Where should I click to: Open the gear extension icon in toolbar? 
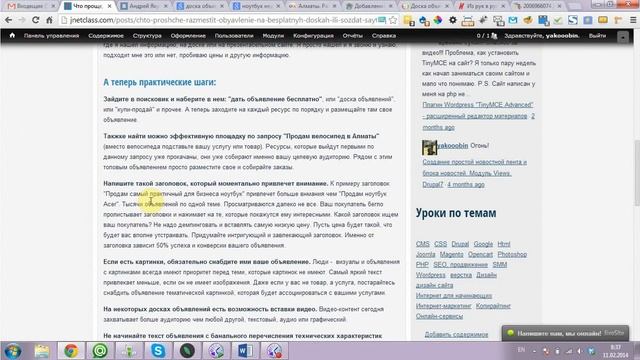coord(453,20)
